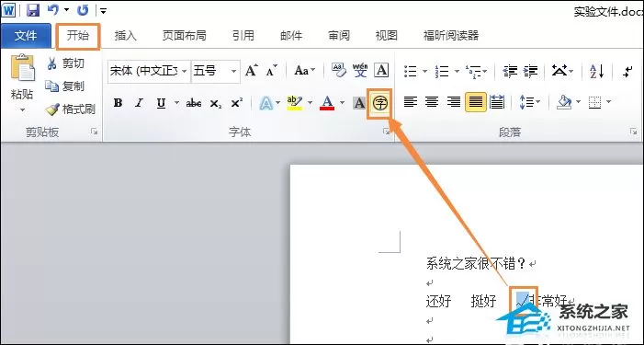Click the 剪切 cut button

[65, 63]
